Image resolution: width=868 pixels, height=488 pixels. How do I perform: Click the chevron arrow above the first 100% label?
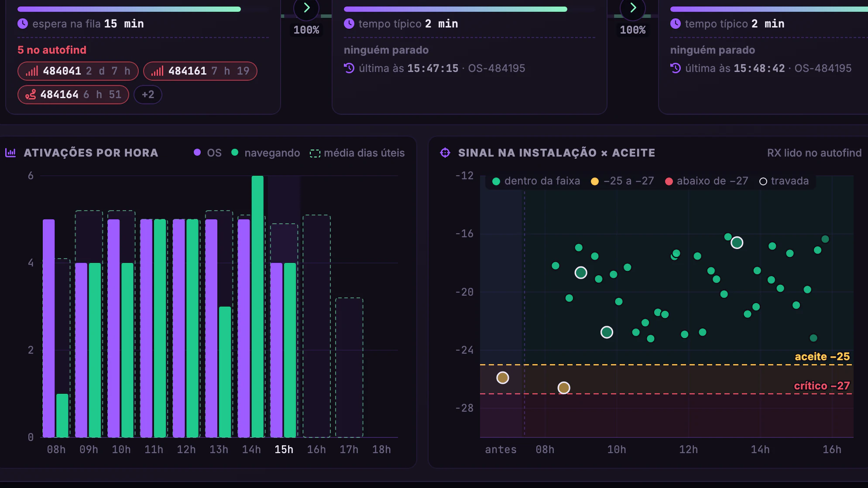[306, 8]
